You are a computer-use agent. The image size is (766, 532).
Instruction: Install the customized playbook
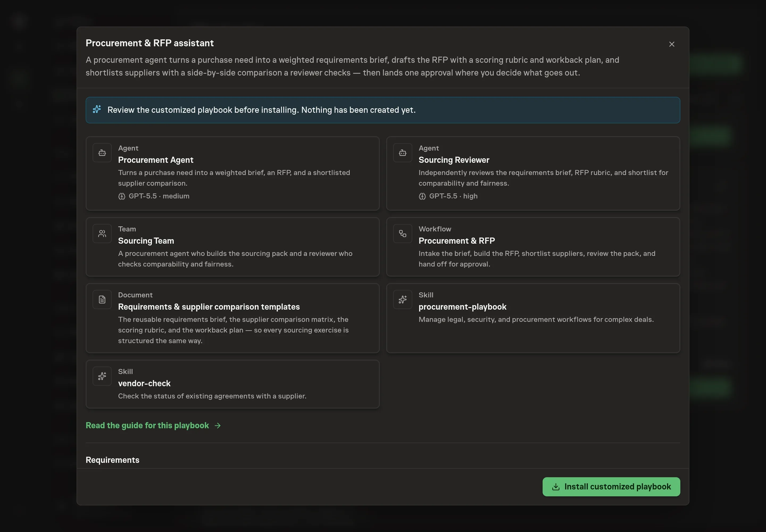611,487
